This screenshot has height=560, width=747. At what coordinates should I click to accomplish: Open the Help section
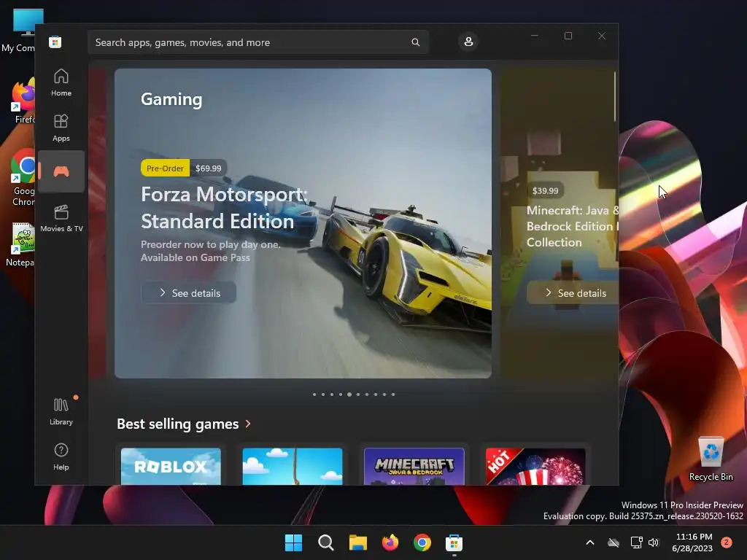(x=61, y=456)
